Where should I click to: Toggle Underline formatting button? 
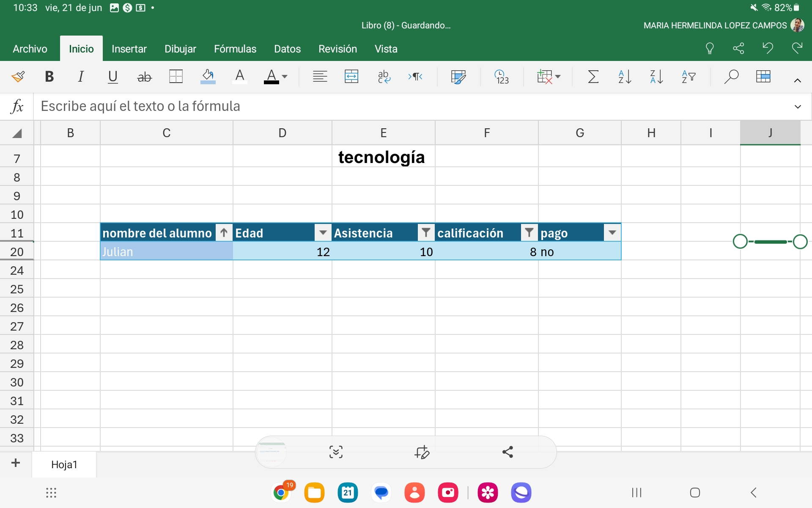[x=112, y=77]
